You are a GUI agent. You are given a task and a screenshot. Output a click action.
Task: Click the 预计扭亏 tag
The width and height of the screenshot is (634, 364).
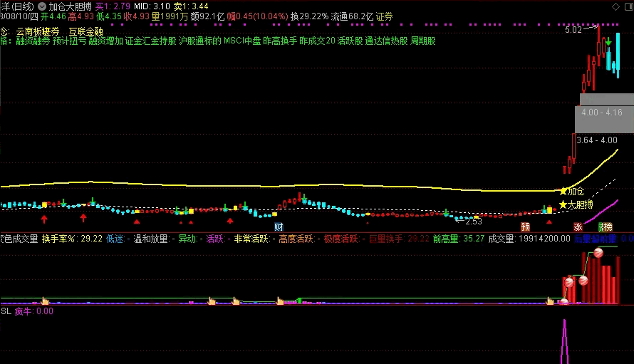(x=70, y=41)
